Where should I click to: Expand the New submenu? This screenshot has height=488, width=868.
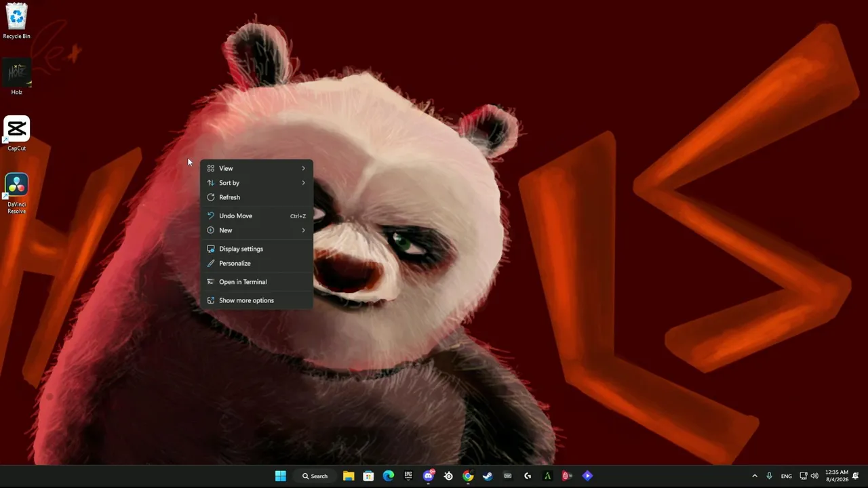tap(256, 230)
